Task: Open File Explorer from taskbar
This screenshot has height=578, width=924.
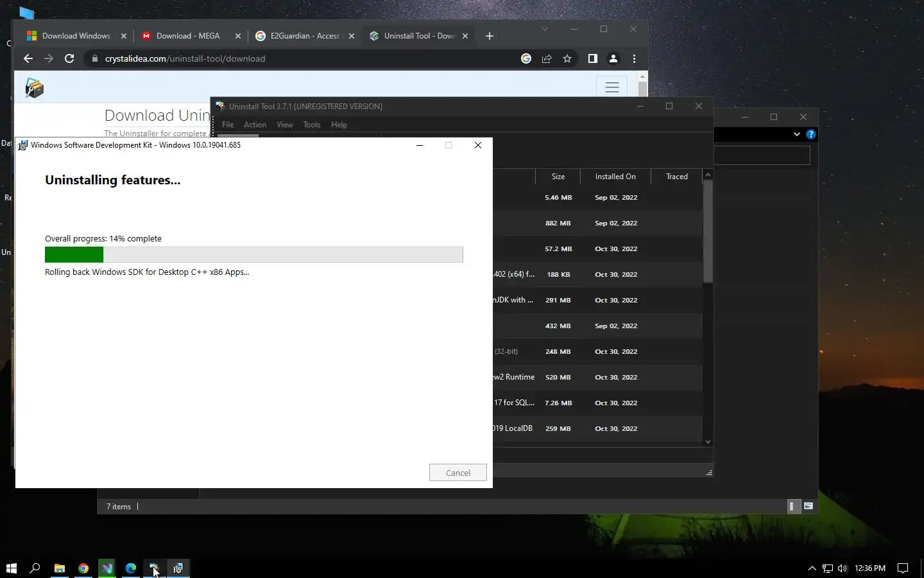Action: tap(59, 568)
